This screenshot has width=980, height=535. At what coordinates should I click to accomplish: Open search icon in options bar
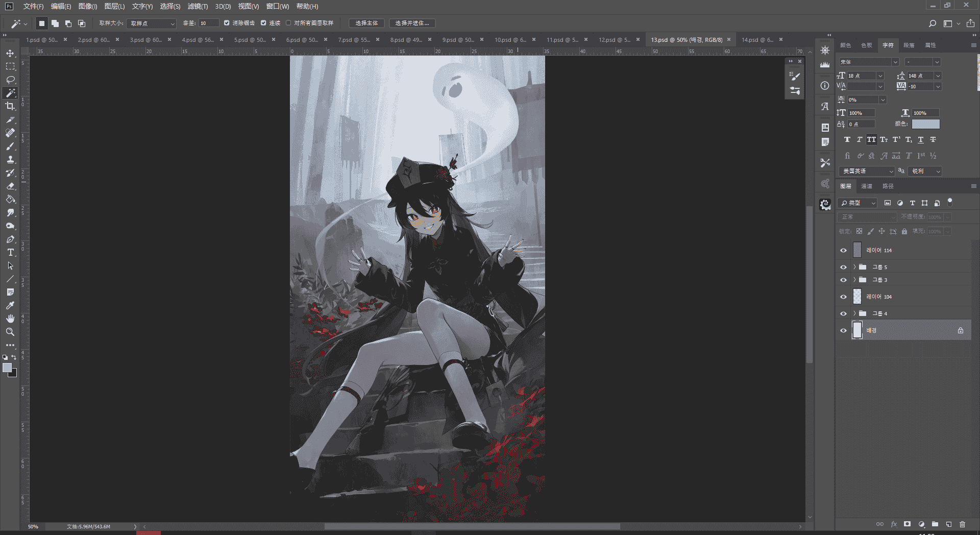(933, 23)
